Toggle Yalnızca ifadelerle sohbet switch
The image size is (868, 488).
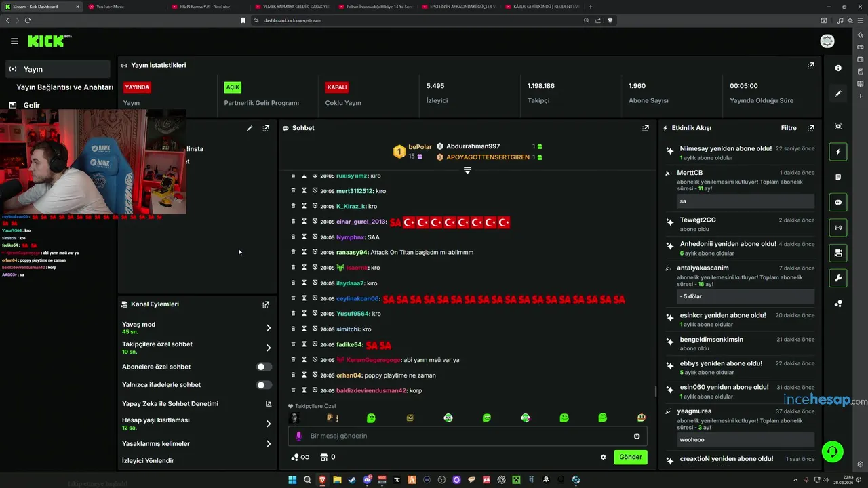click(264, 385)
